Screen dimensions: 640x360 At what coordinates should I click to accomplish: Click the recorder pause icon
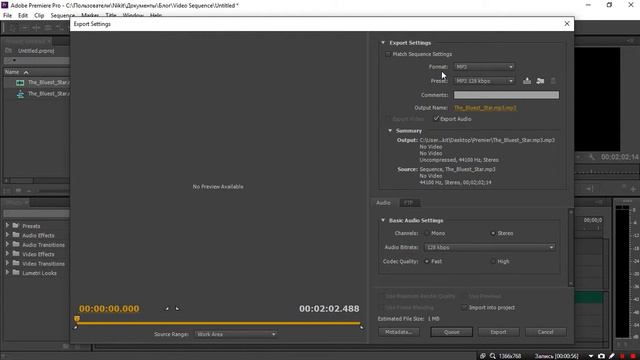(x=622, y=356)
